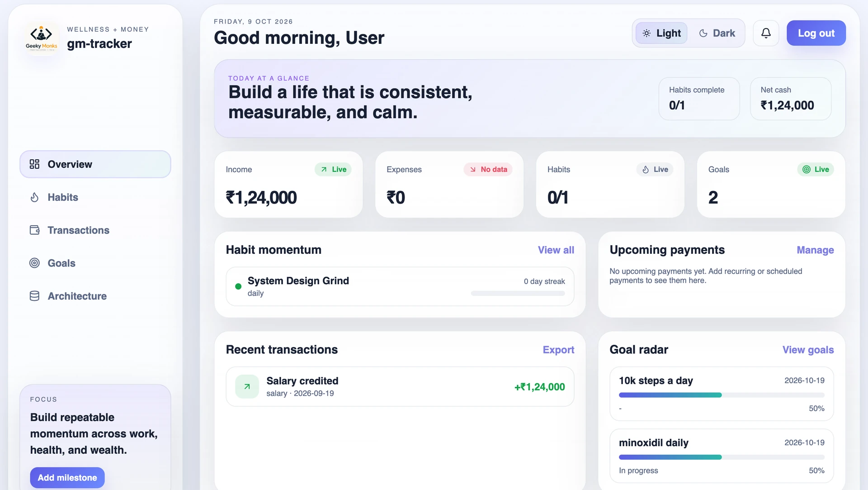Click the minoxidil daily progress bar
The height and width of the screenshot is (490, 868).
[x=722, y=457]
